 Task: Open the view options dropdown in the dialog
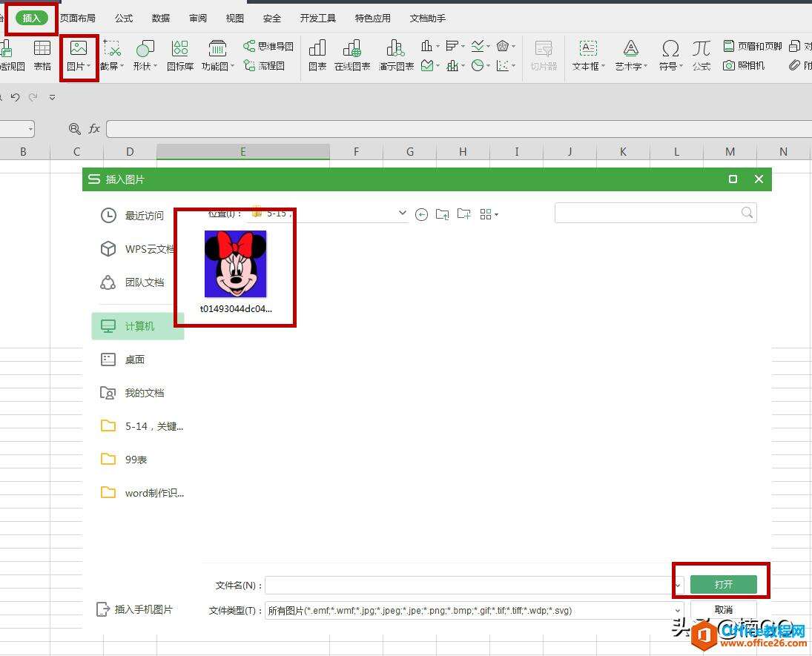click(489, 214)
